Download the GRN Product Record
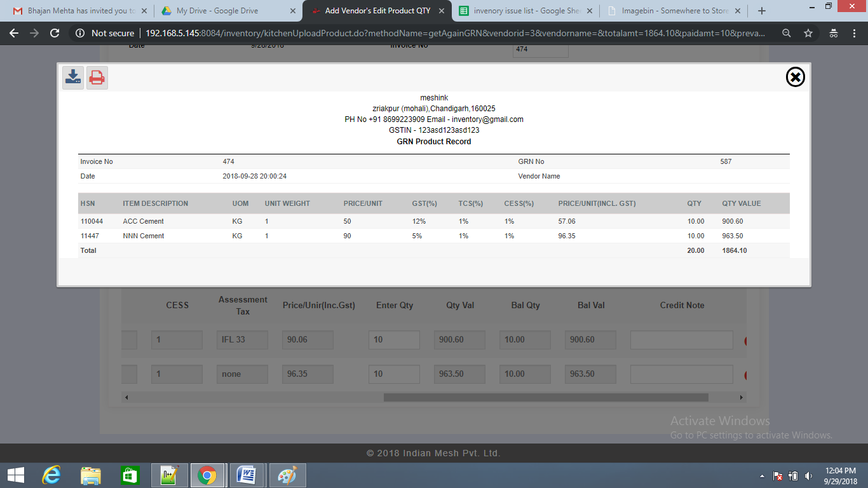 point(73,78)
